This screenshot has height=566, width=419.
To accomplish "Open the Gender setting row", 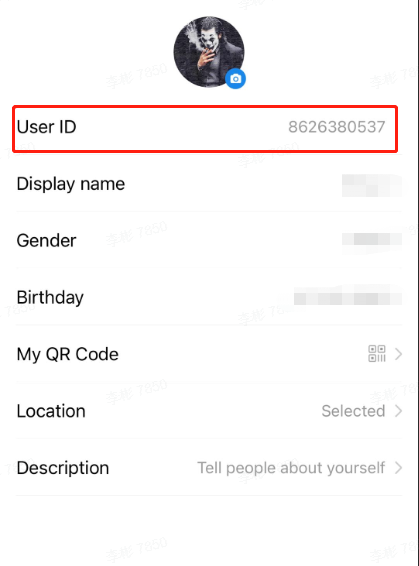I will pos(209,240).
